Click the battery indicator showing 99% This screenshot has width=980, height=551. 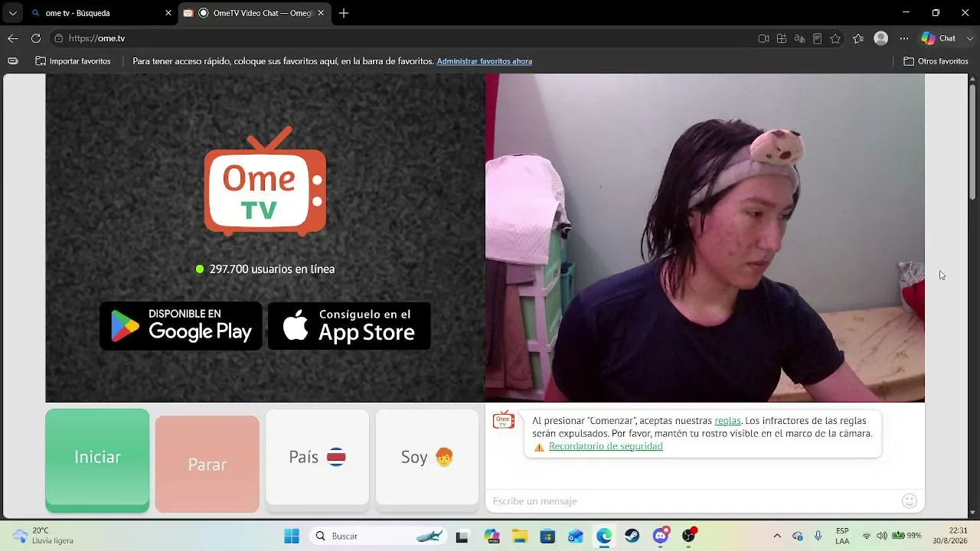click(906, 536)
